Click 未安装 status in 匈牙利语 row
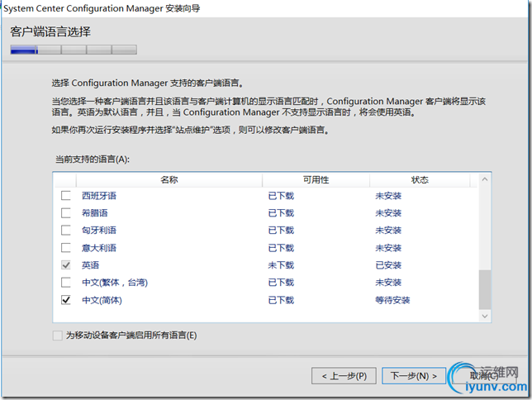 click(388, 231)
